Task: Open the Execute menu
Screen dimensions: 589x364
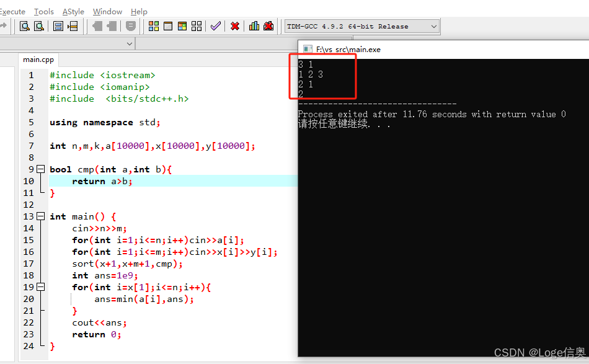Action: [x=12, y=12]
